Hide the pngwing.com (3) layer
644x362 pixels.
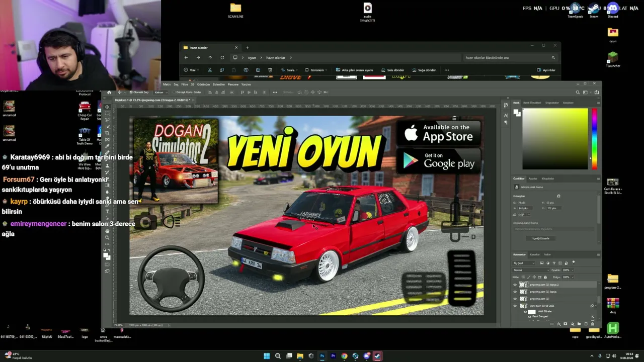(515, 299)
